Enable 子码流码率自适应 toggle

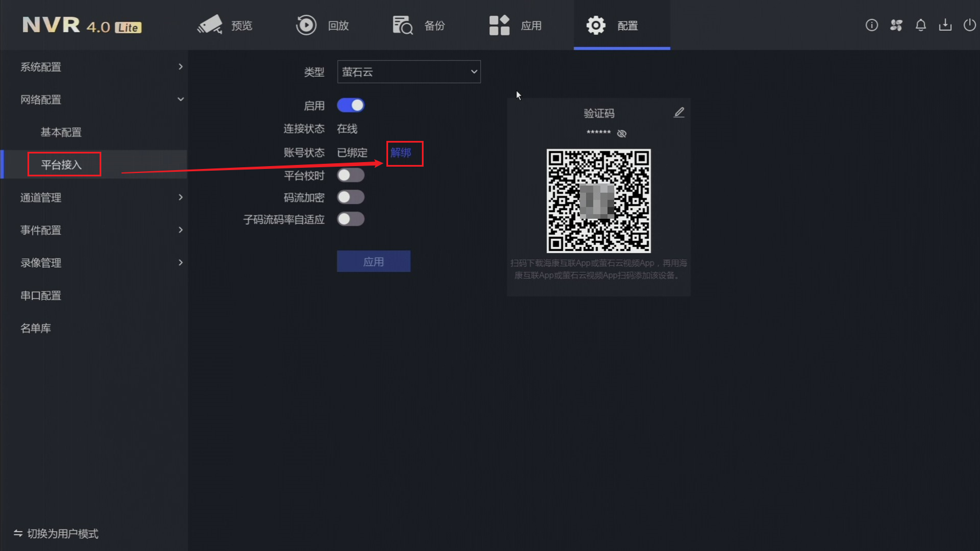350,219
